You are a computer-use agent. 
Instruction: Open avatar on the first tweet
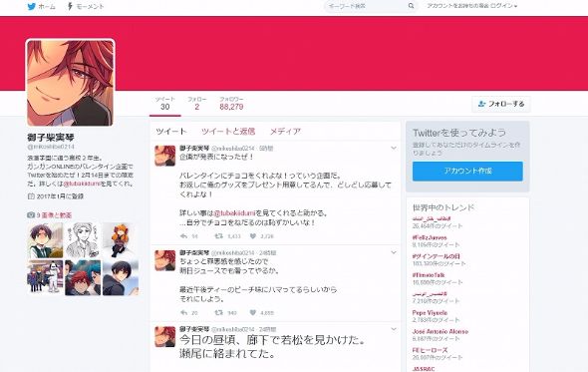click(165, 156)
